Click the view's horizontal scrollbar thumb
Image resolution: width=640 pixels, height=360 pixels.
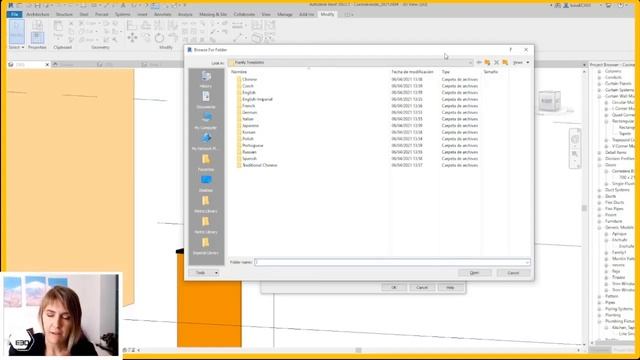[x=358, y=350]
